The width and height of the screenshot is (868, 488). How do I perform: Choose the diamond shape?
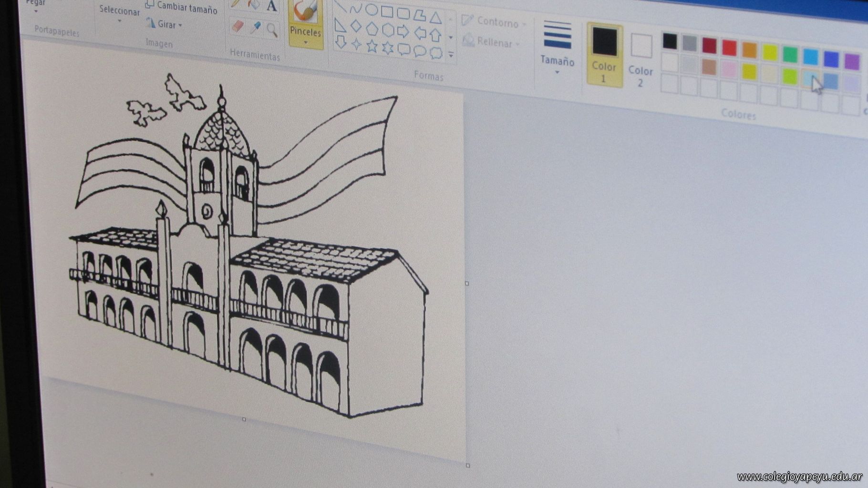coord(356,27)
